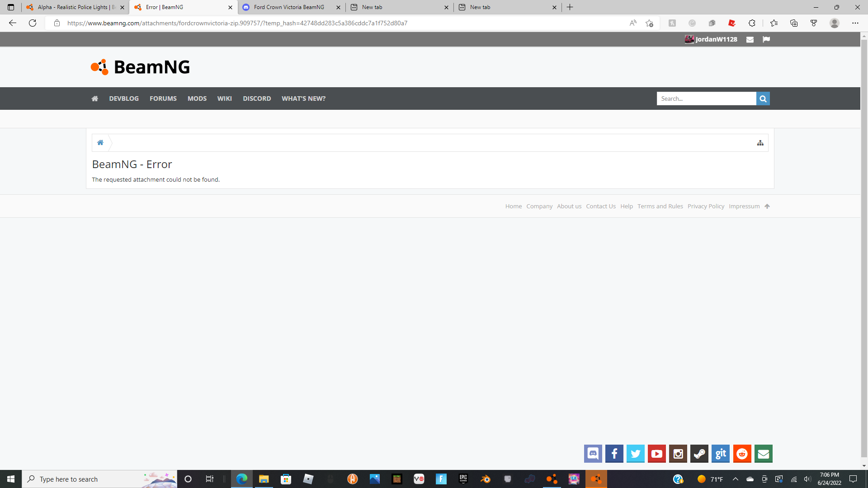Click the magnifier search button
Screen dimensions: 868x488
(x=763, y=99)
